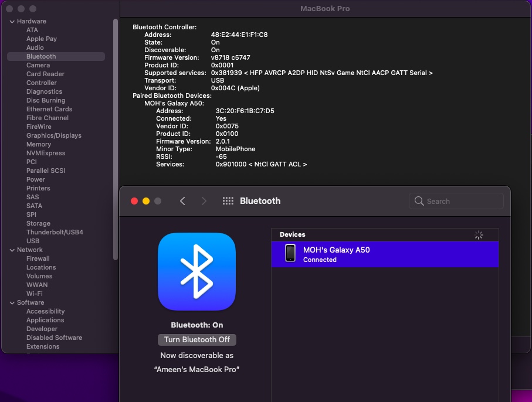Image resolution: width=532 pixels, height=402 pixels.
Task: Click the large Bluetooth logo icon
Action: [x=196, y=271]
